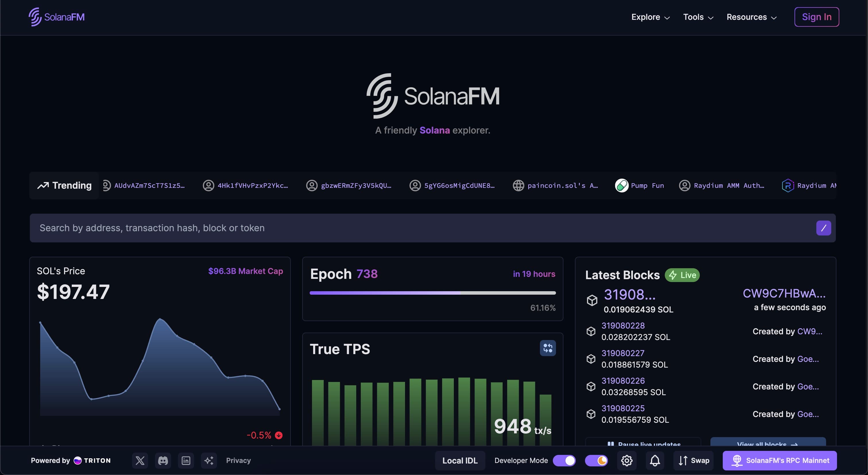Open creator CW9... for block 319080228

click(x=810, y=331)
